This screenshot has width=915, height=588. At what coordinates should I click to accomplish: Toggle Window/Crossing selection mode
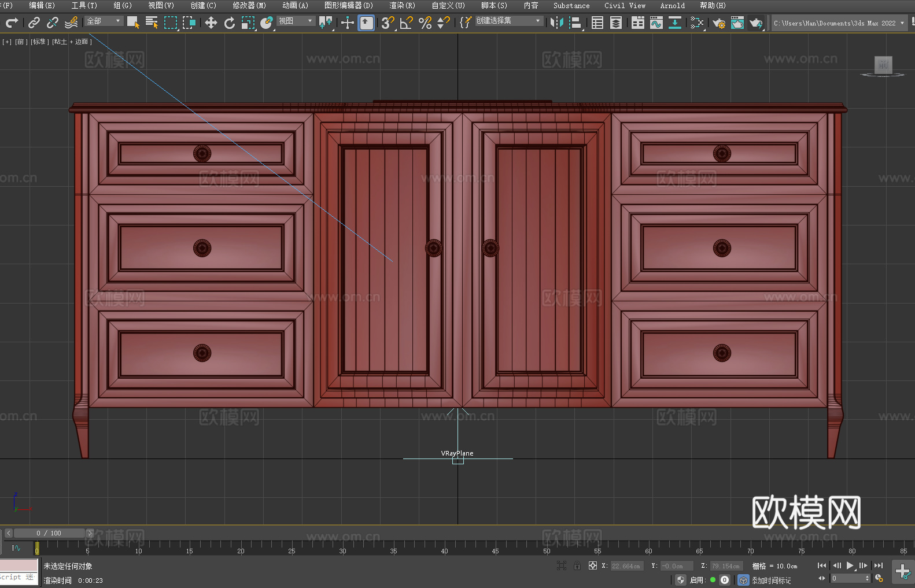tap(189, 23)
